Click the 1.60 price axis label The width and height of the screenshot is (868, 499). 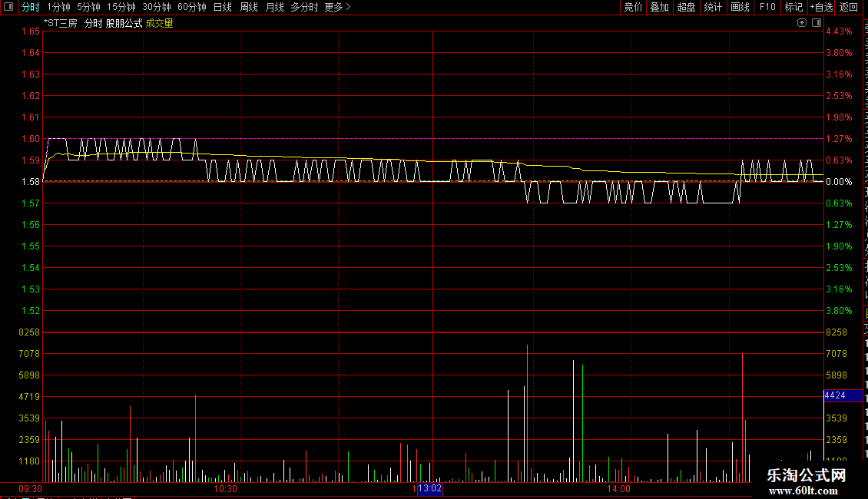[x=31, y=139]
